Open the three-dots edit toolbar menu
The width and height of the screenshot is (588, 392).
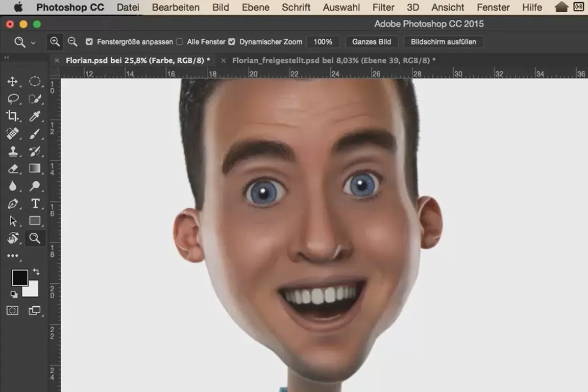pos(13,255)
